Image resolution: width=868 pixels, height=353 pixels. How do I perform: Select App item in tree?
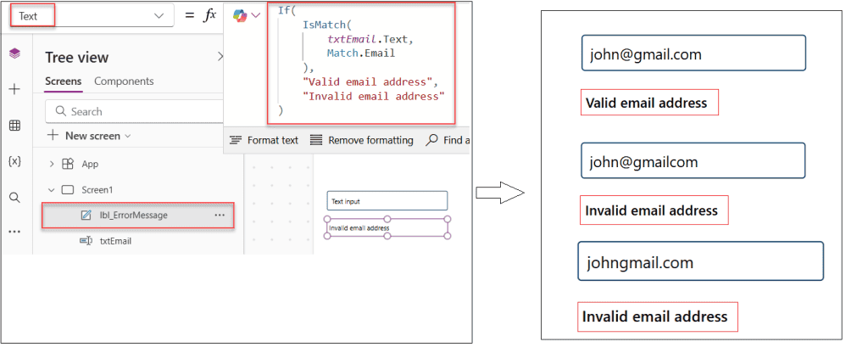tap(90, 164)
